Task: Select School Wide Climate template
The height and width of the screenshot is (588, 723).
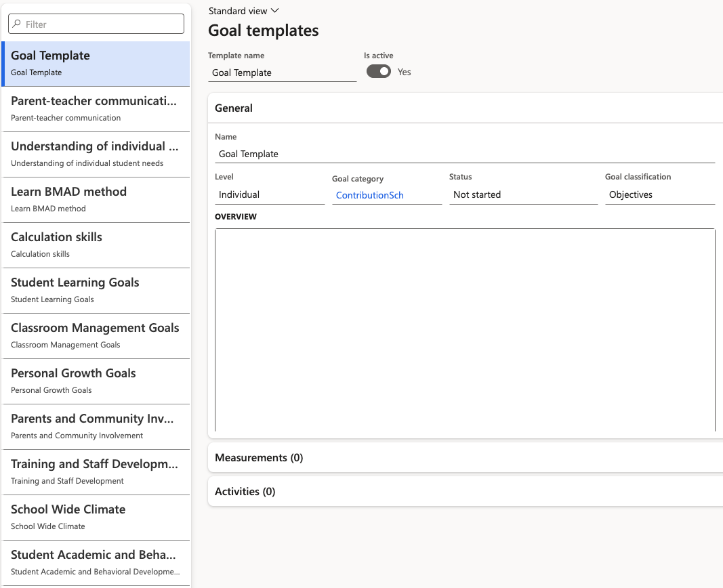Action: (x=96, y=518)
